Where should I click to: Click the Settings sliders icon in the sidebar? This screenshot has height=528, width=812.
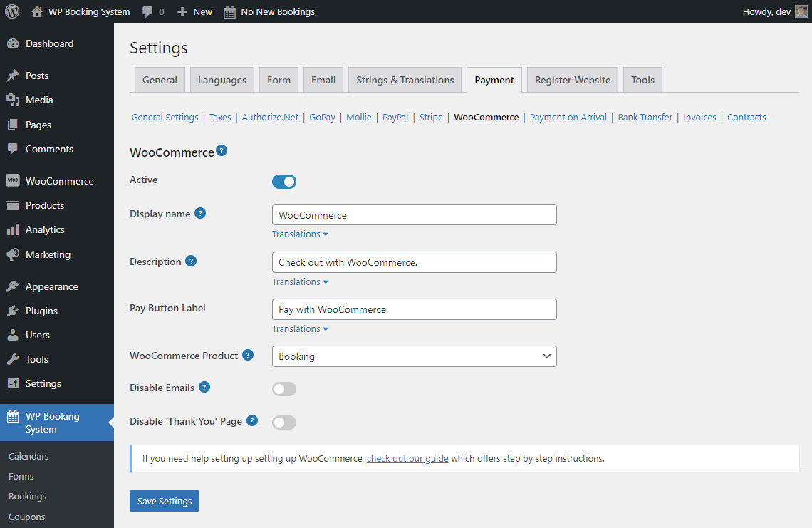pos(13,383)
